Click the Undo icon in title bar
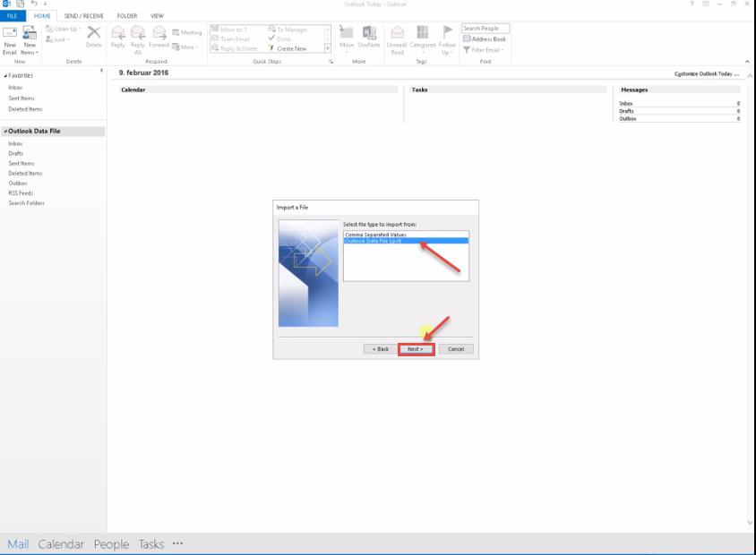This screenshot has height=555, width=756. [34, 4]
